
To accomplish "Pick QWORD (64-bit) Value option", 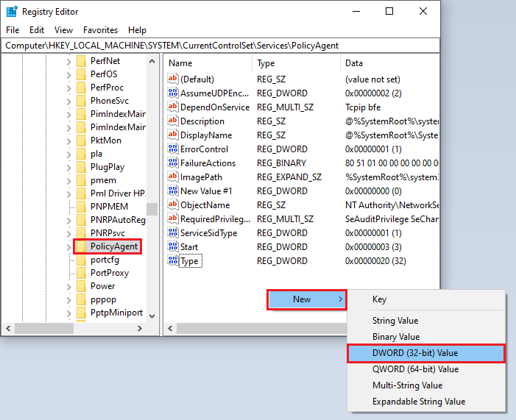I will [415, 369].
